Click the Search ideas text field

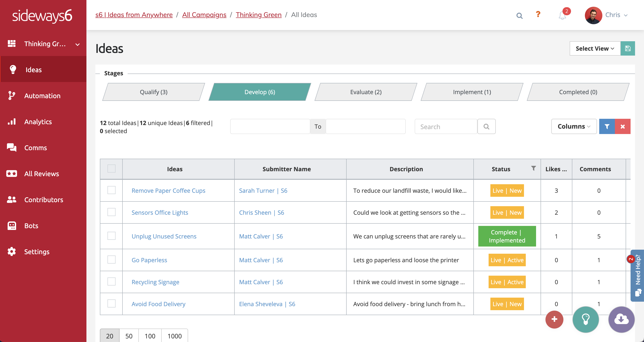(x=446, y=127)
